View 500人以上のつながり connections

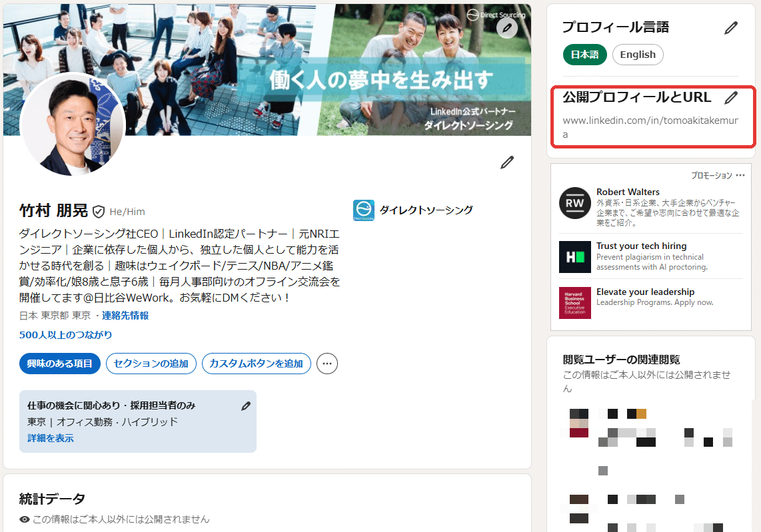tap(65, 335)
